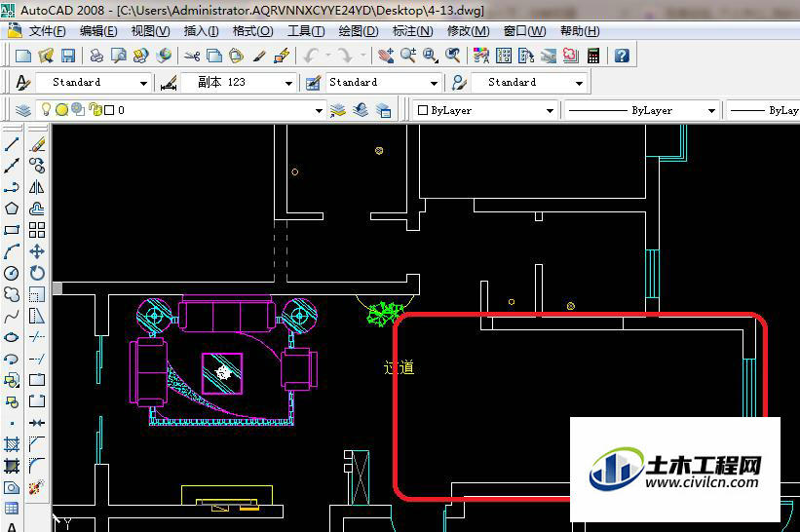Select the Spline tool

(x=12, y=317)
